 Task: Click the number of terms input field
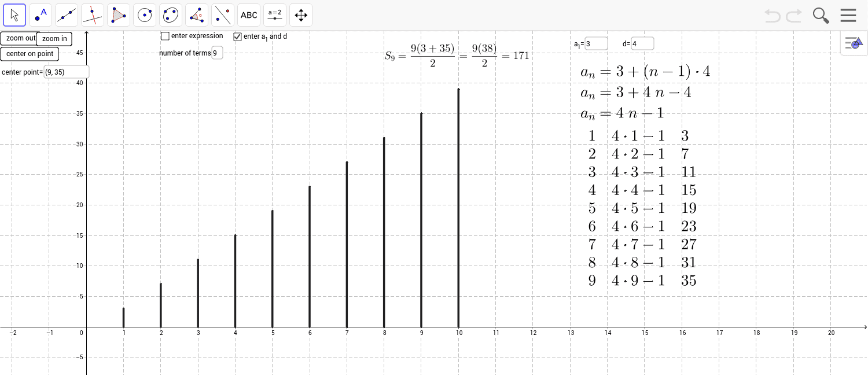(x=217, y=53)
